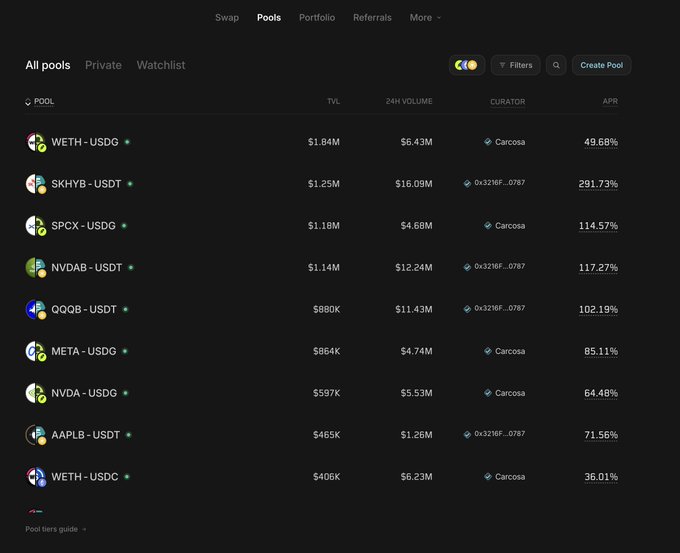Click the 102.19% APR value
The width and height of the screenshot is (680, 553).
click(598, 310)
